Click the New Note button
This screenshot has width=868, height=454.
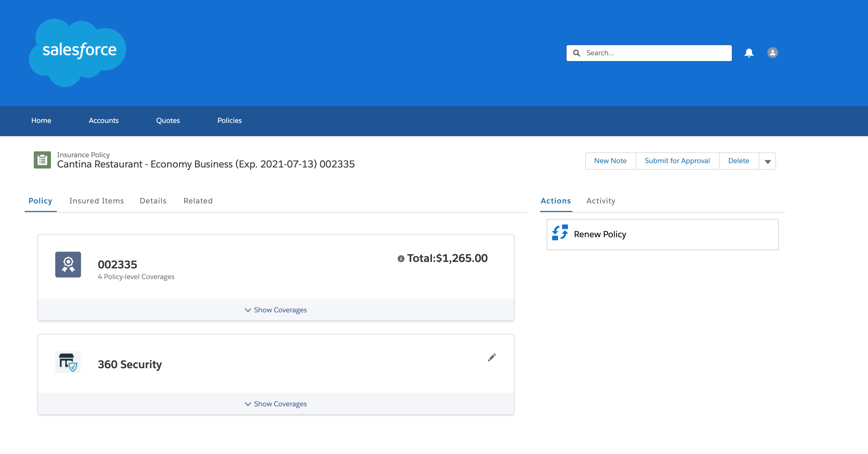click(610, 161)
